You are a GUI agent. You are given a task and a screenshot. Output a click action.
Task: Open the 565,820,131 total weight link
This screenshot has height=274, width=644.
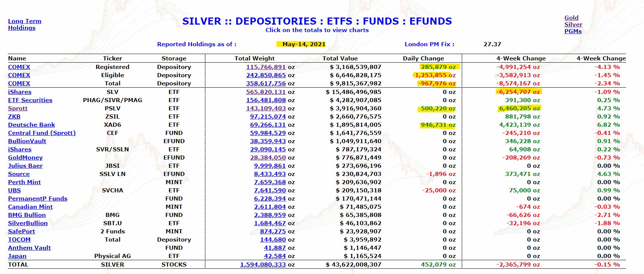(x=266, y=92)
